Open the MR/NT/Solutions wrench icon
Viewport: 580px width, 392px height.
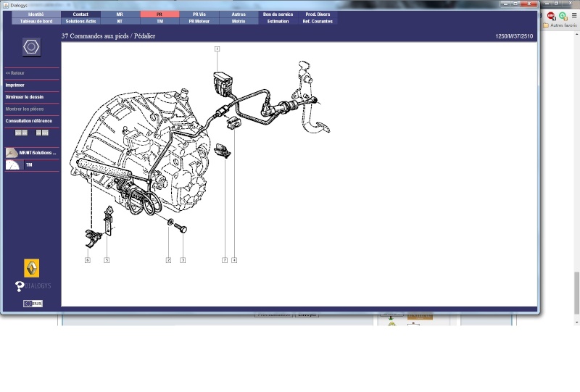(12, 153)
